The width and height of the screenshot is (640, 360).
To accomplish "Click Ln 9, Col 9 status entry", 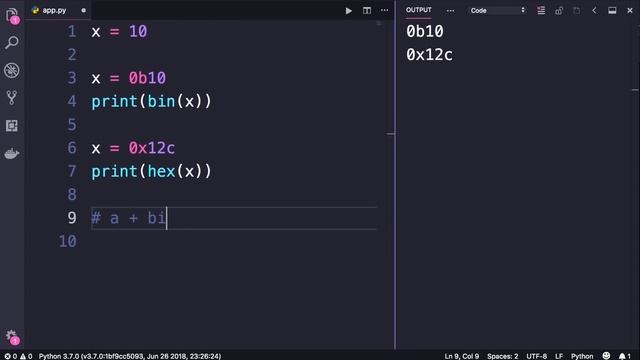I will (x=461, y=356).
